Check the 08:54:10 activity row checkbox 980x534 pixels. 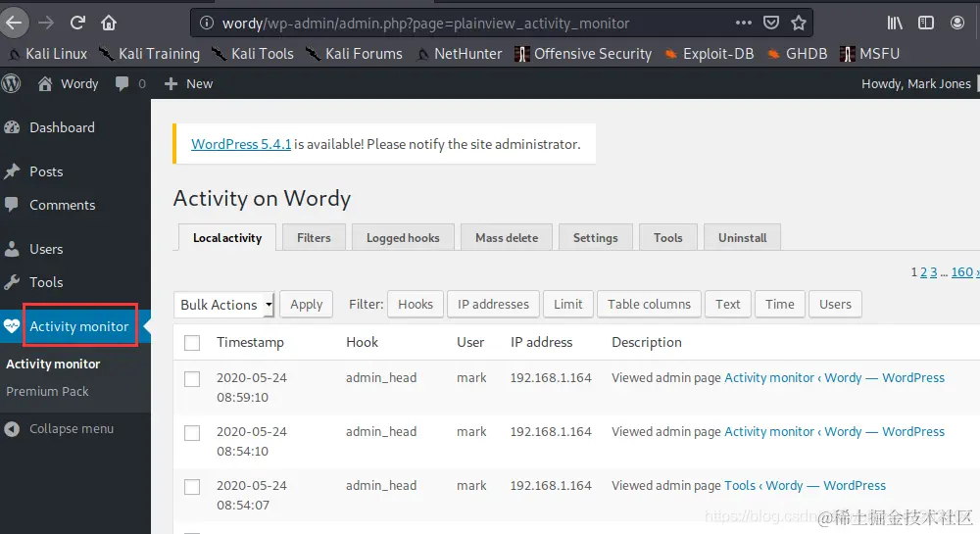click(192, 433)
